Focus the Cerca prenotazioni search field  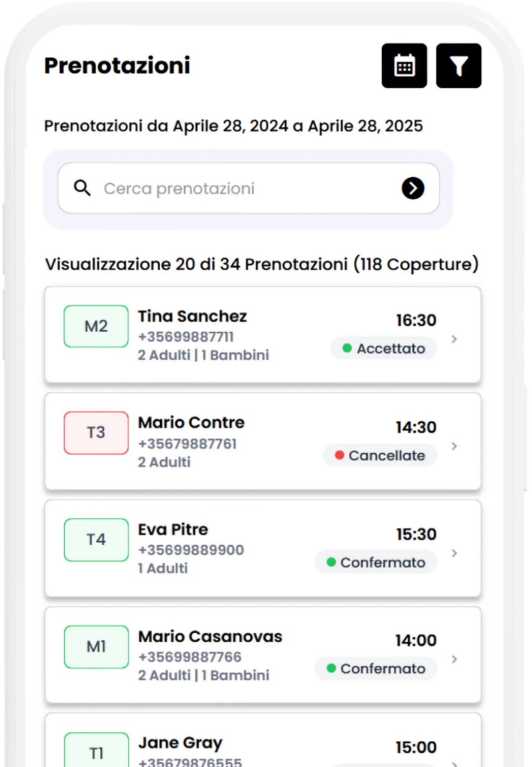249,188
